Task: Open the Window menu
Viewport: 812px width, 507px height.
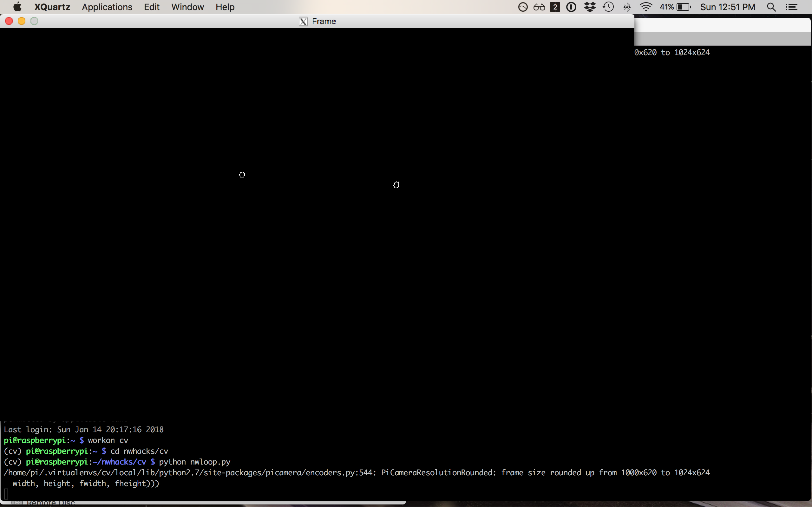Action: (187, 7)
